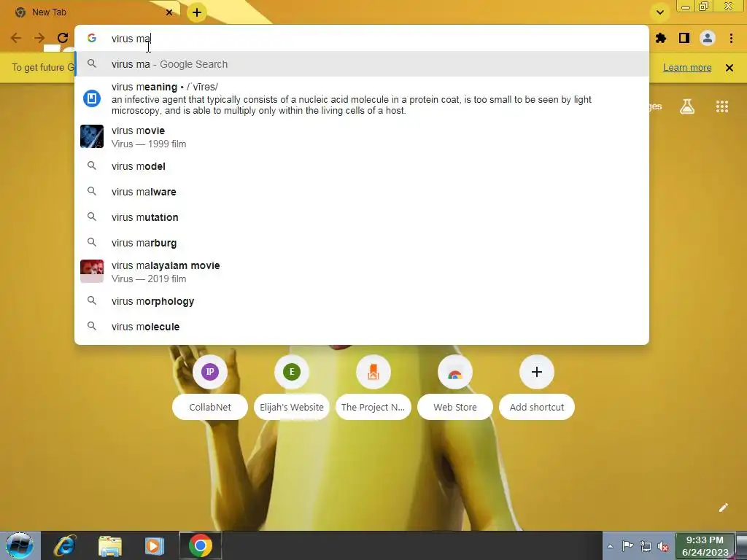Pick the 'virus malayalam movie' suggestion
The image size is (747, 560).
click(362, 271)
